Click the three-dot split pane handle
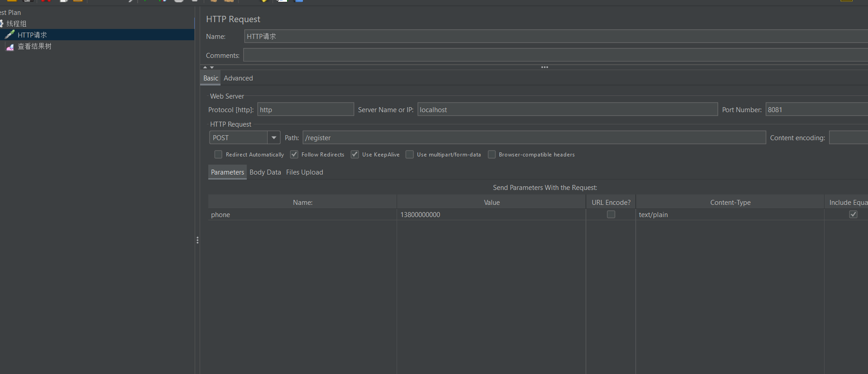Image resolution: width=868 pixels, height=374 pixels. (x=545, y=67)
